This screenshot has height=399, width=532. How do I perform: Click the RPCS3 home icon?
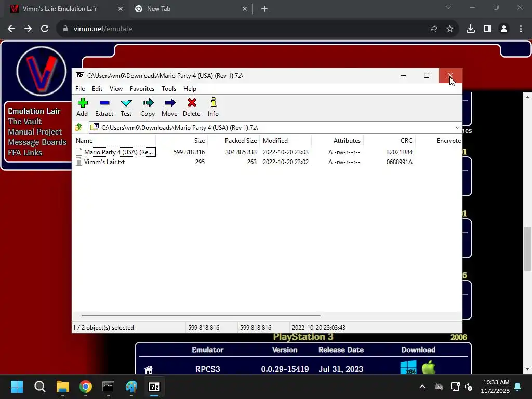149,369
